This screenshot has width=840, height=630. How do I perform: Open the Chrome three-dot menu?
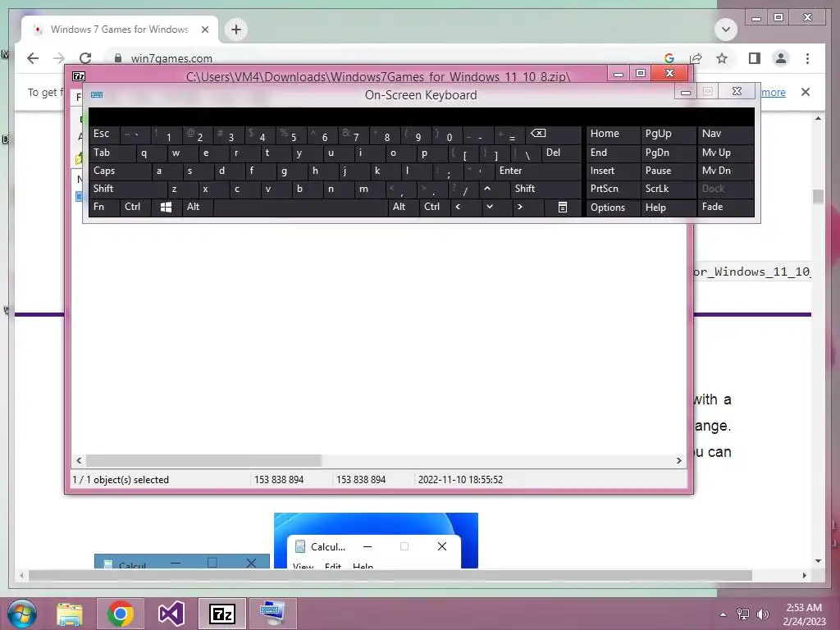click(x=807, y=58)
